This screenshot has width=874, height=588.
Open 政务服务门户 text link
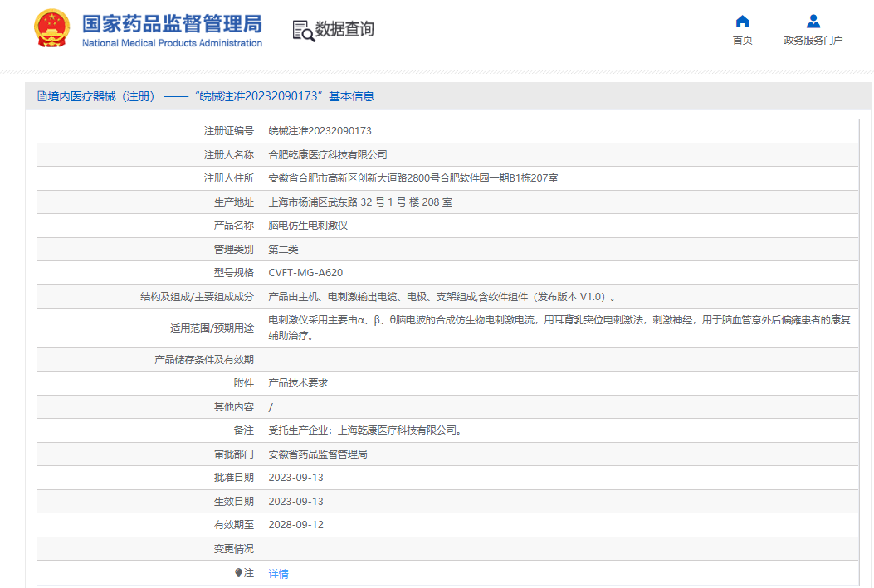pos(813,40)
